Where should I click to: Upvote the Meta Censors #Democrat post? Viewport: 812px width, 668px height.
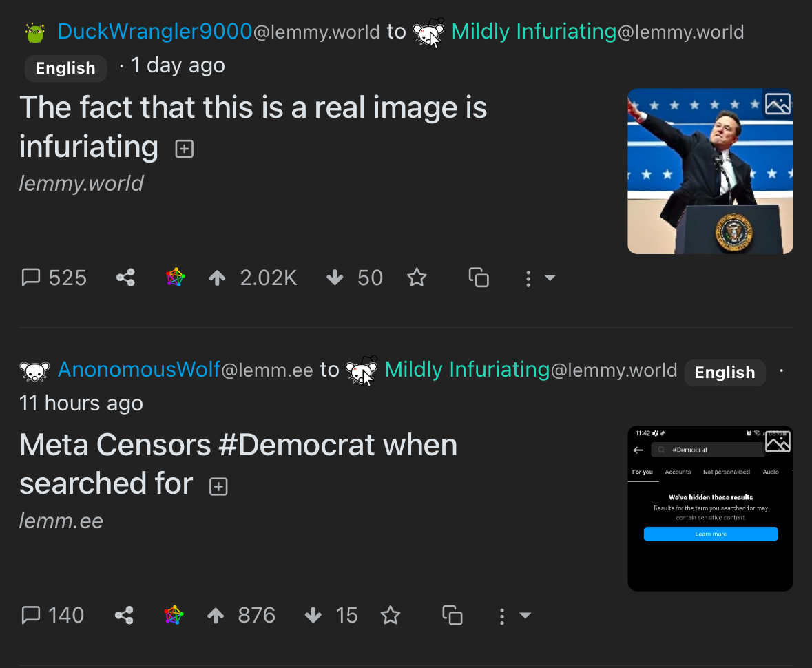point(216,615)
